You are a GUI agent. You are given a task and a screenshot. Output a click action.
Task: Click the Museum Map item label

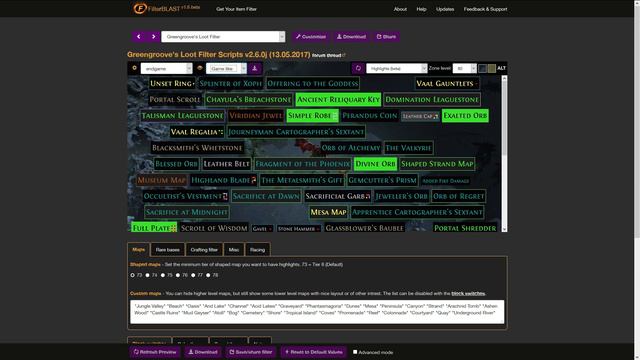(161, 180)
